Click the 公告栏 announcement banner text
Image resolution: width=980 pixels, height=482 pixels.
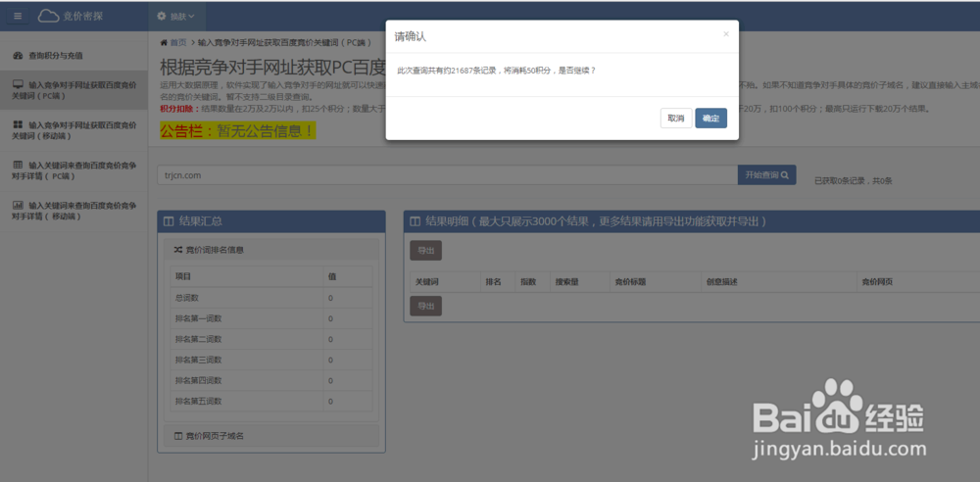[x=238, y=130]
